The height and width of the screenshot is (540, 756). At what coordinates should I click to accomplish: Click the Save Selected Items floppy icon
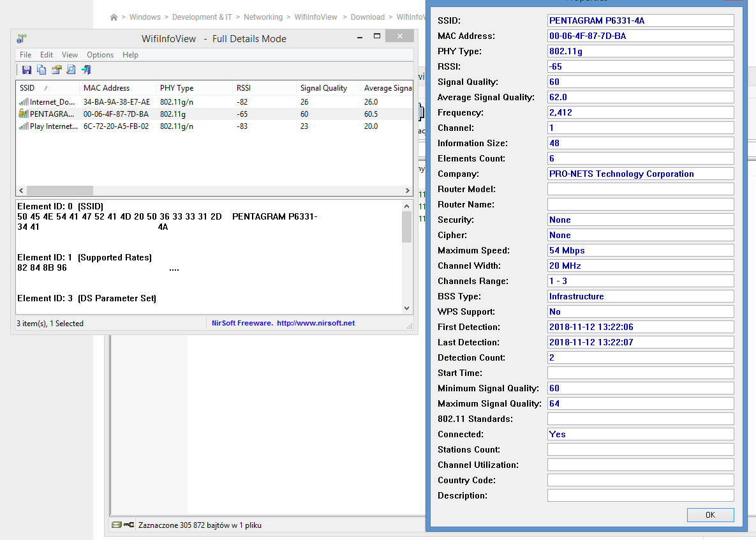point(27,70)
